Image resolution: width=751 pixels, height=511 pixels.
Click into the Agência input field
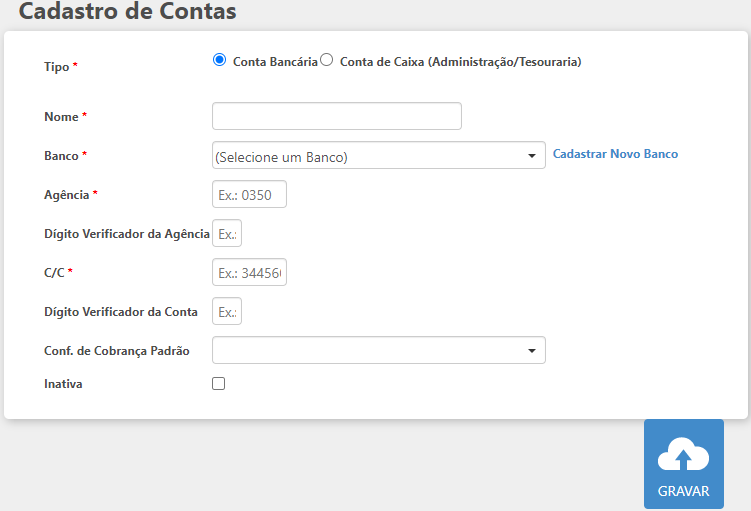(249, 194)
